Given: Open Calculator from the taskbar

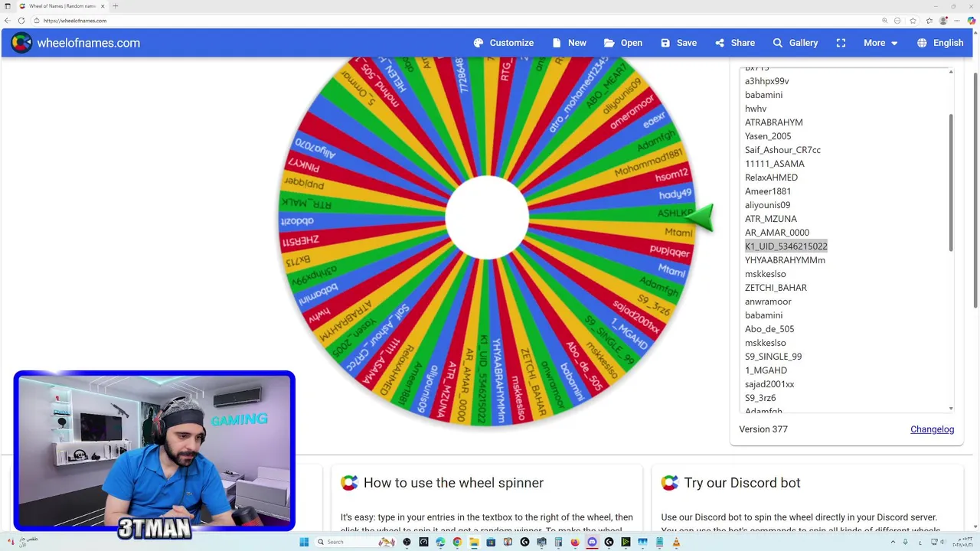Looking at the screenshot, I should tap(558, 542).
